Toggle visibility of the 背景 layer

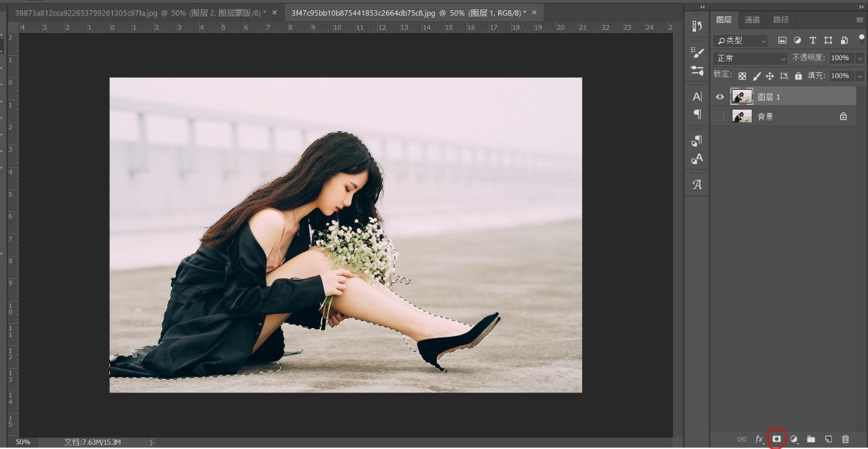pyautogui.click(x=719, y=116)
